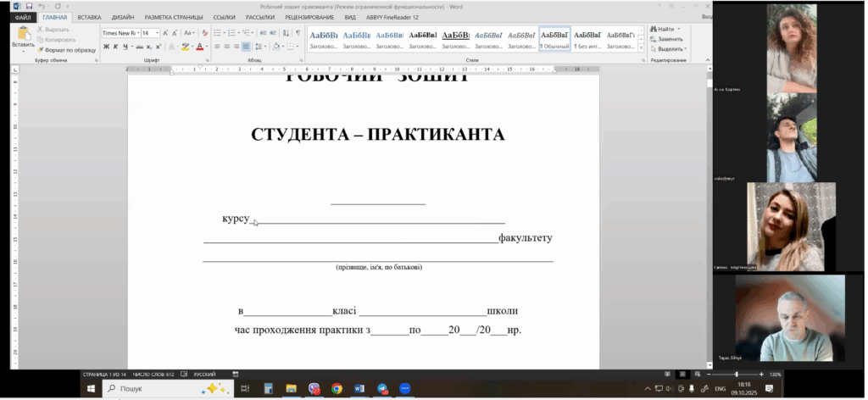Click the center alignment icon

click(226, 47)
